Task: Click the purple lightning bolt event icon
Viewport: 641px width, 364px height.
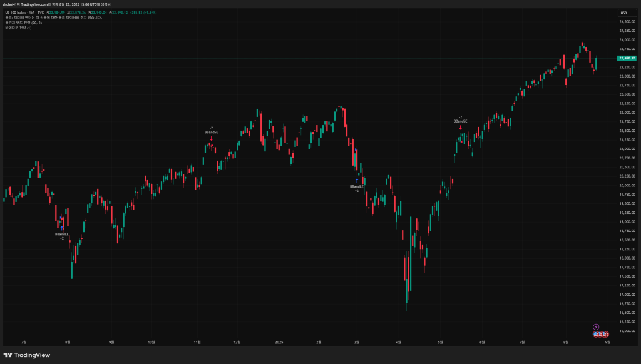Action: (596, 326)
